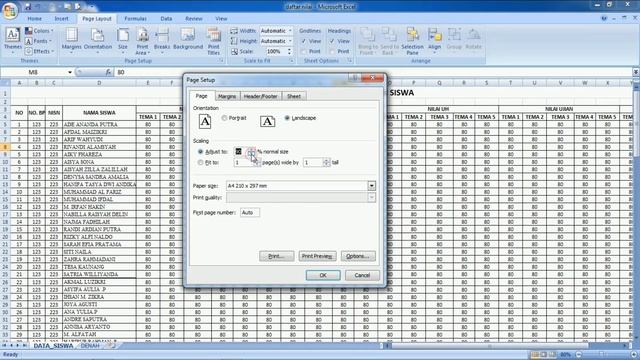Open the Orientation menu in ribbon
This screenshot has width=640, height=360.
98,40
